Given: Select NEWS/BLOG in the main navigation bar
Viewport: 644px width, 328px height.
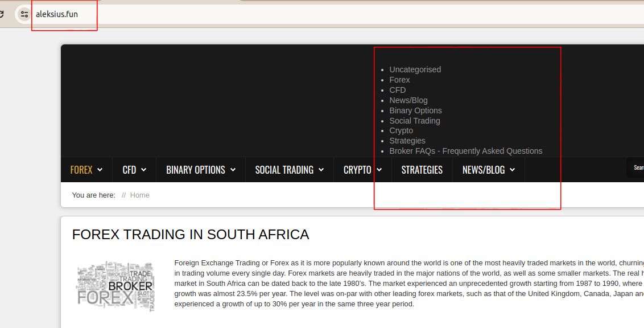Looking at the screenshot, I should (x=484, y=170).
